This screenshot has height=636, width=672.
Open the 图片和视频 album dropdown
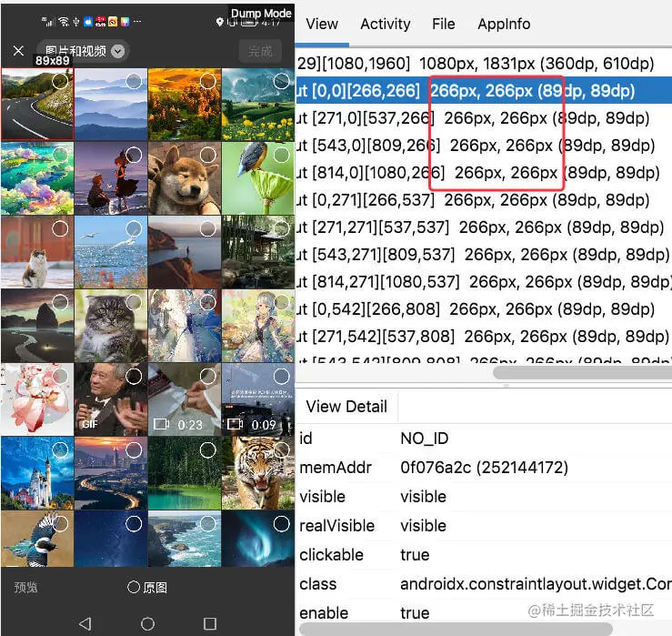point(83,51)
